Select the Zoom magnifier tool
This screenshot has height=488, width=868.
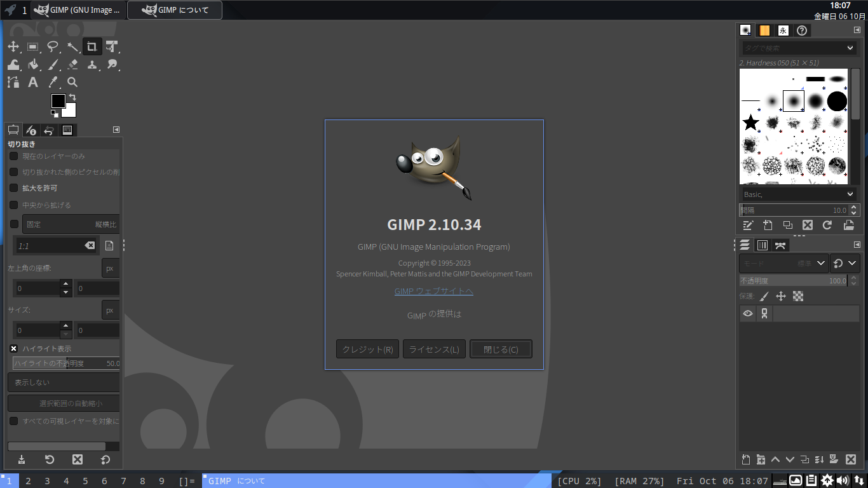(x=72, y=82)
